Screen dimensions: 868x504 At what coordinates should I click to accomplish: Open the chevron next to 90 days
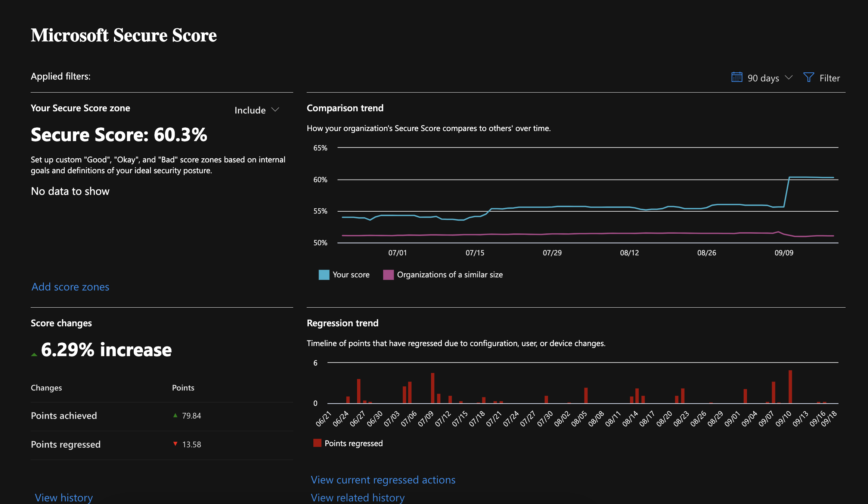point(789,78)
